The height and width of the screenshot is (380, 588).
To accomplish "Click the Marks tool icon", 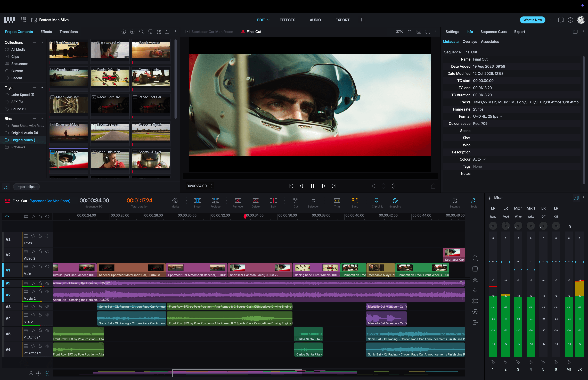I will click(175, 200).
